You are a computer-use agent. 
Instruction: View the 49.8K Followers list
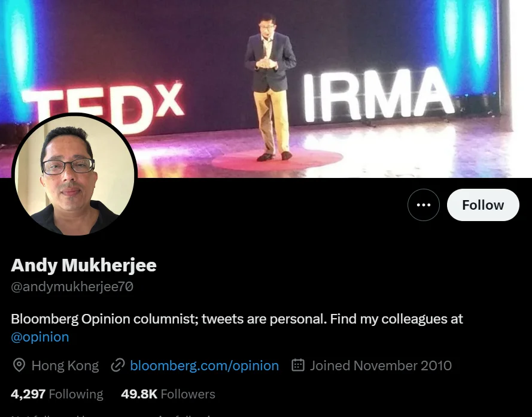click(x=168, y=394)
